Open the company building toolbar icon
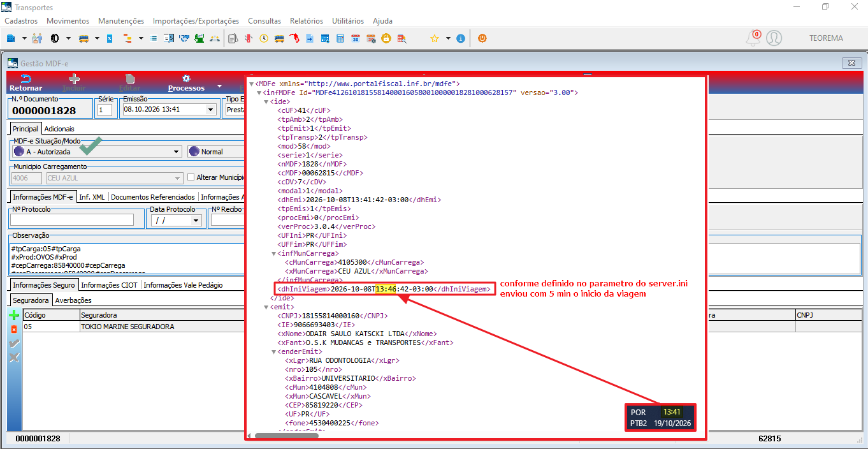Screen dimensions: 868x449 pyautogui.click(x=11, y=38)
